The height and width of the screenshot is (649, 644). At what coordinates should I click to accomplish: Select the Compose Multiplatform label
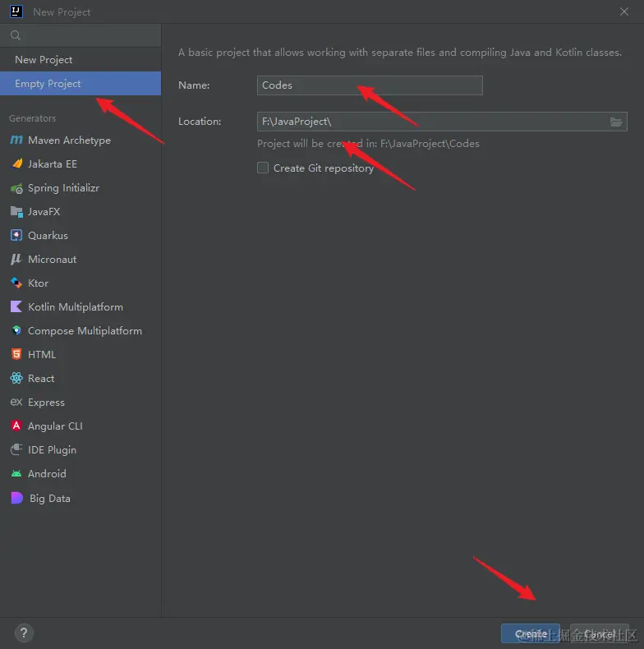click(x=85, y=331)
